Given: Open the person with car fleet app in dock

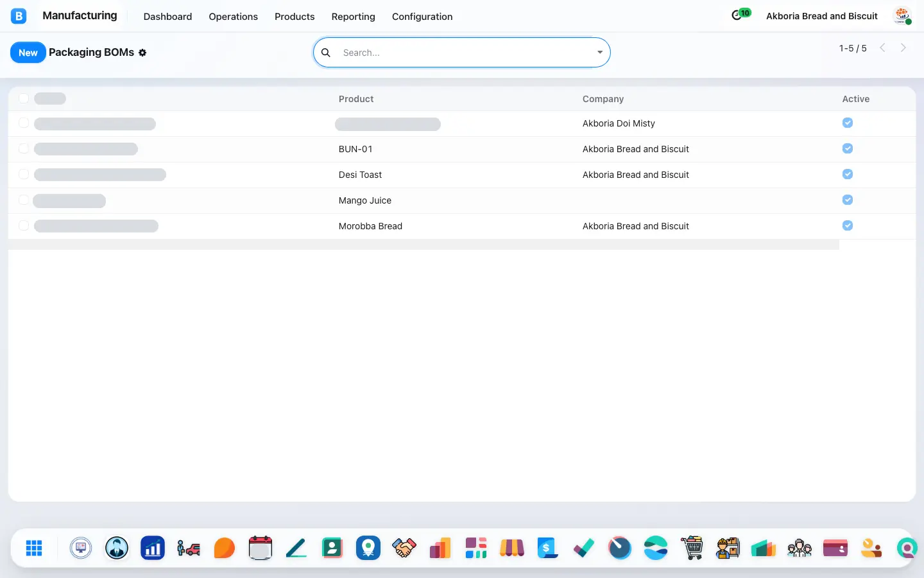Looking at the screenshot, I should [189, 548].
